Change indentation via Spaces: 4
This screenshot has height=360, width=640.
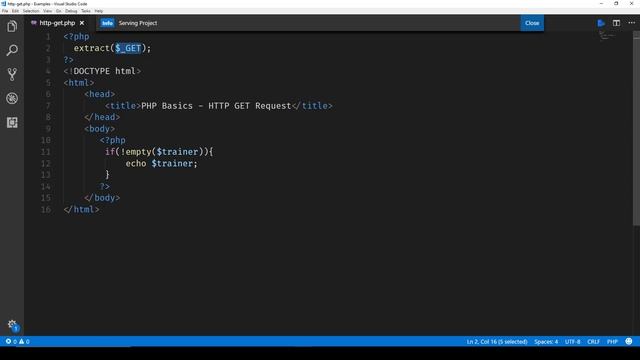(x=546, y=341)
